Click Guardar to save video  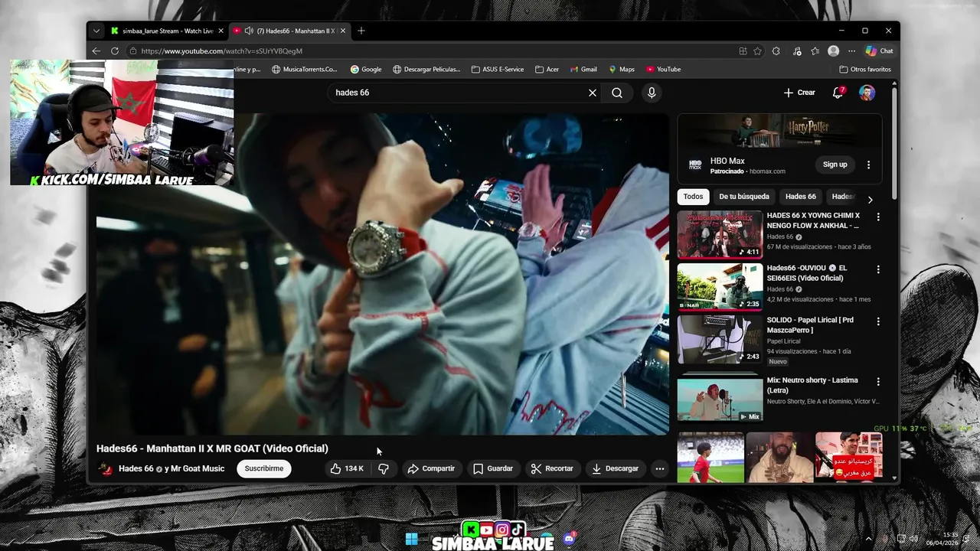pos(493,468)
